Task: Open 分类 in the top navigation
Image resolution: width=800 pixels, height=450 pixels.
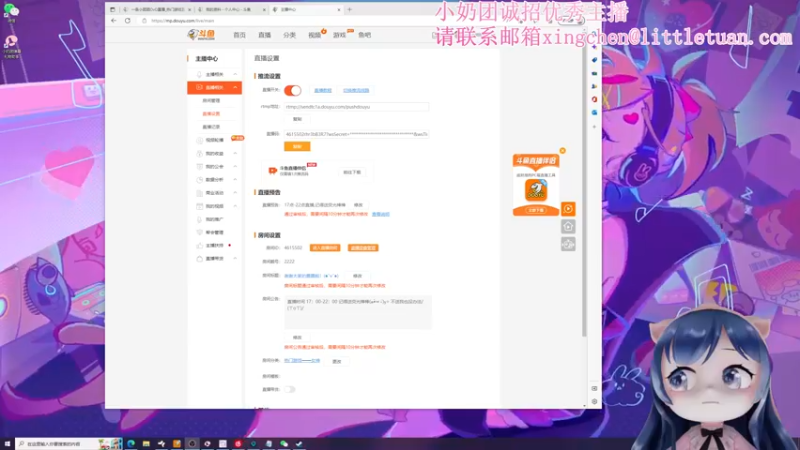Action: (x=289, y=35)
